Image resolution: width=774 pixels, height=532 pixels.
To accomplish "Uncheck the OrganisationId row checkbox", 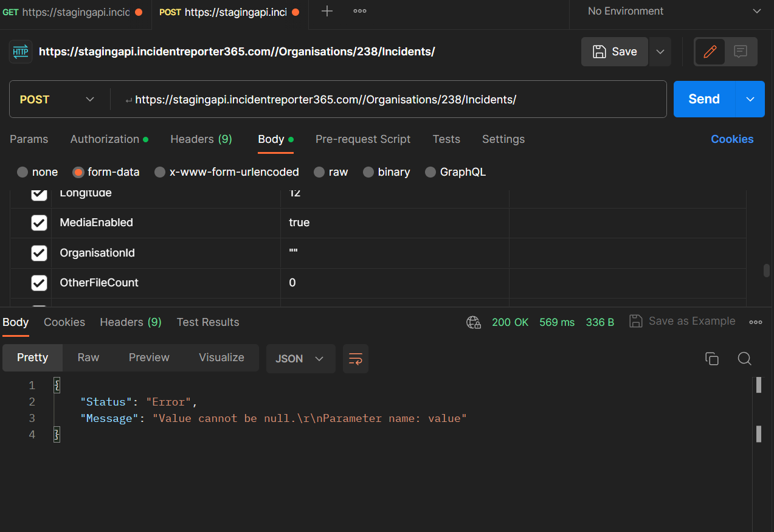I will tap(39, 253).
